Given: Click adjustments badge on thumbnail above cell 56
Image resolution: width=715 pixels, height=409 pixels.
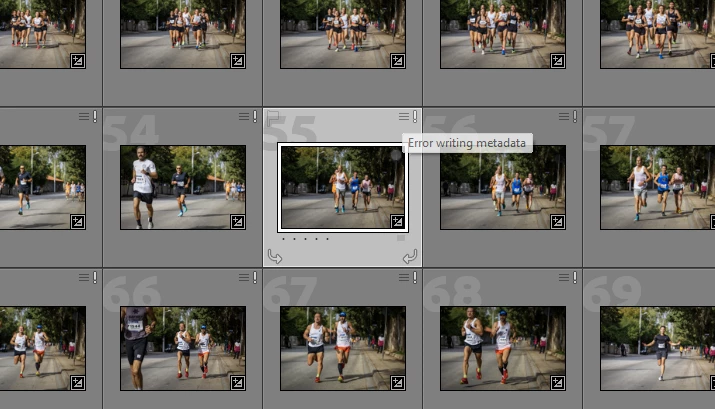Looking at the screenshot, I should [558, 61].
